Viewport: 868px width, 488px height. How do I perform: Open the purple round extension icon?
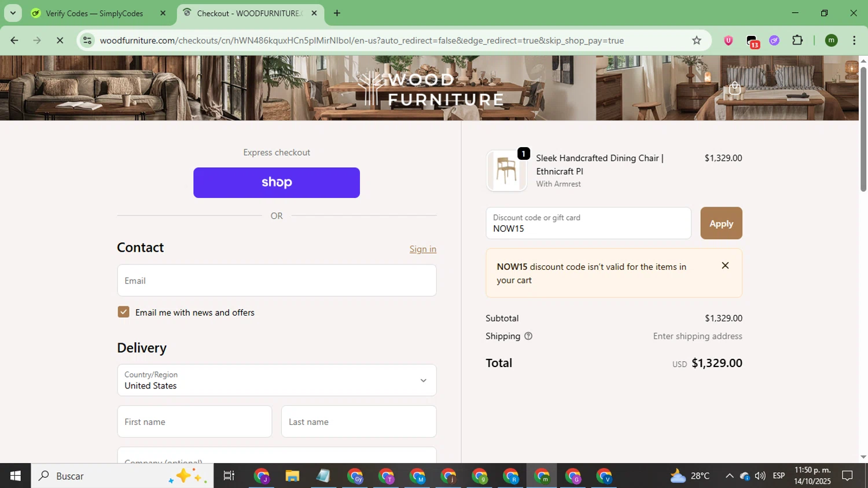click(x=774, y=41)
